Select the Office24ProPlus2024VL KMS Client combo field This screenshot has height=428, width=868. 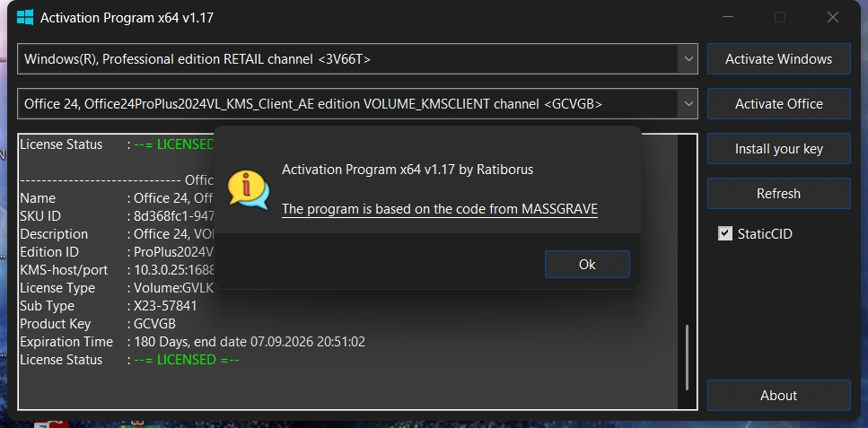357,103
